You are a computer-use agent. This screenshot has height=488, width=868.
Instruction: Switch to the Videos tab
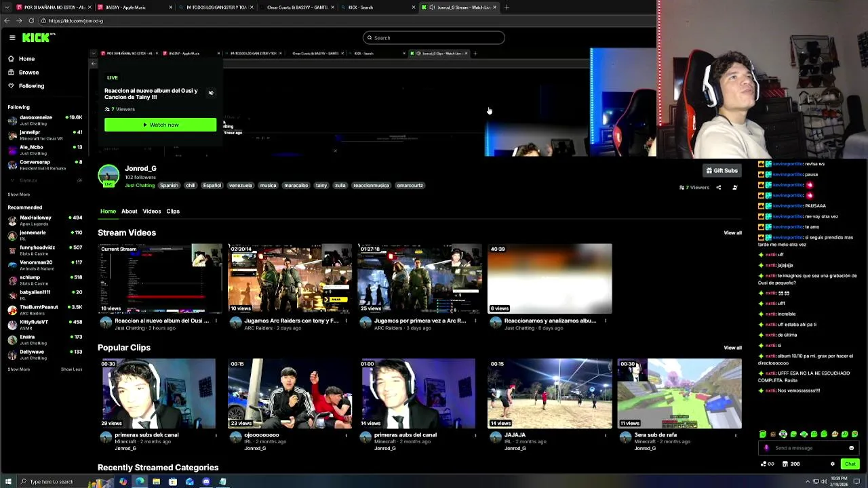[152, 211]
